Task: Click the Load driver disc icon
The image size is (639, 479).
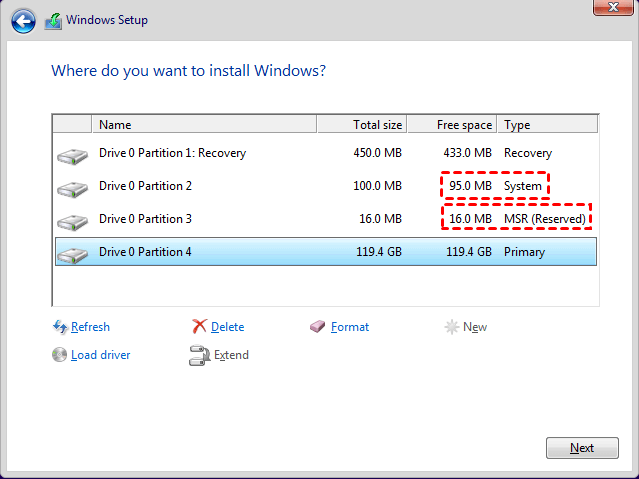Action: [x=60, y=355]
